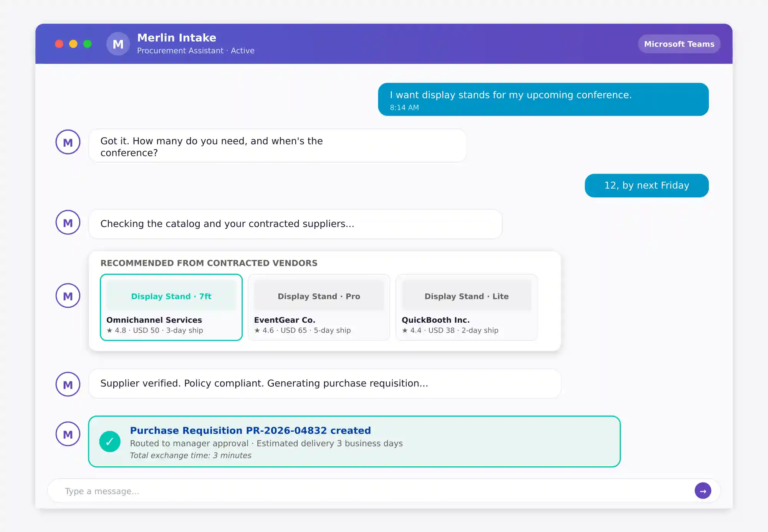Click the 'I want display stands' message bubble
Viewport: 768px width, 532px height.
pos(543,99)
